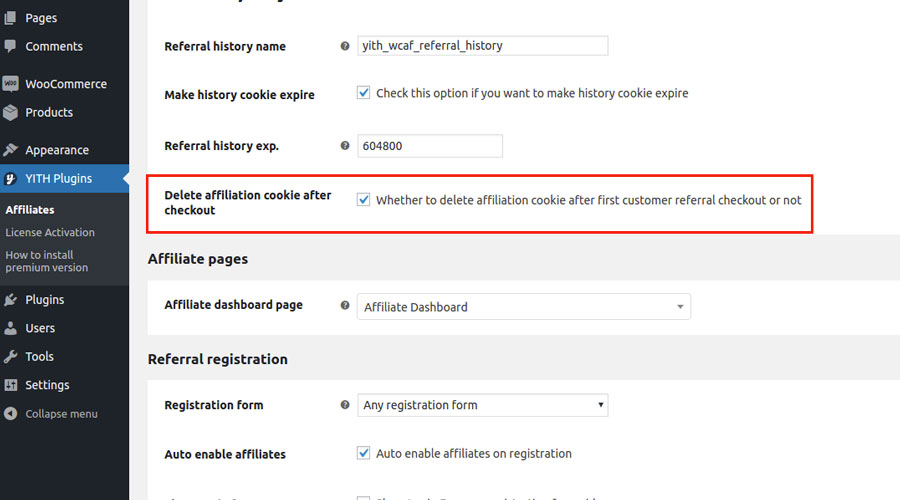900x500 pixels.
Task: Click the Settings sliders icon
Action: tap(10, 385)
